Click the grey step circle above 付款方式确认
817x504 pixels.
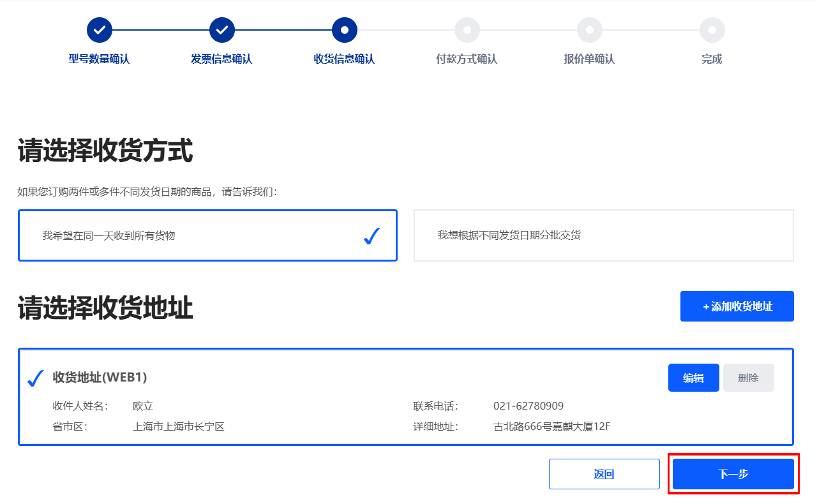[x=467, y=30]
